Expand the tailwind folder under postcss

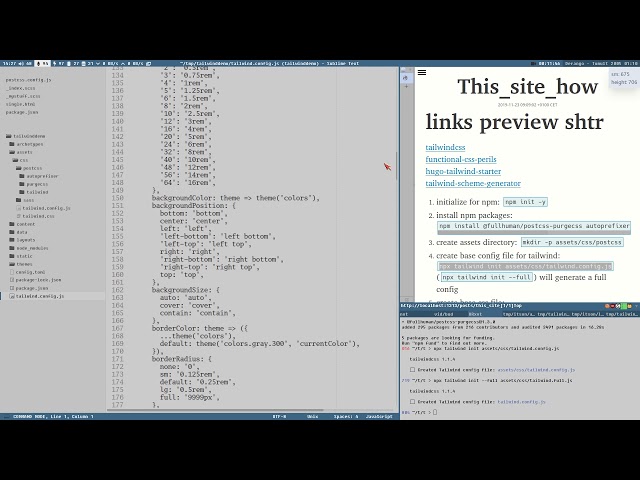coord(33,192)
